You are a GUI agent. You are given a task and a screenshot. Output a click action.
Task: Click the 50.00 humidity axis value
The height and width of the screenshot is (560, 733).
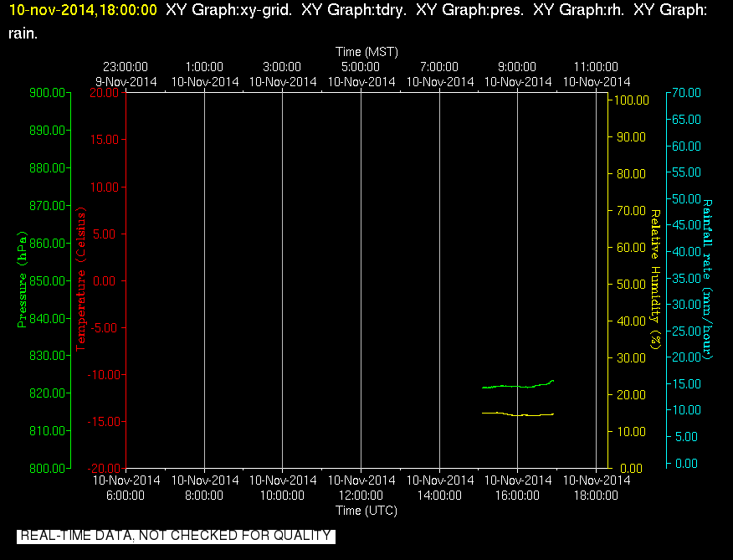631,285
